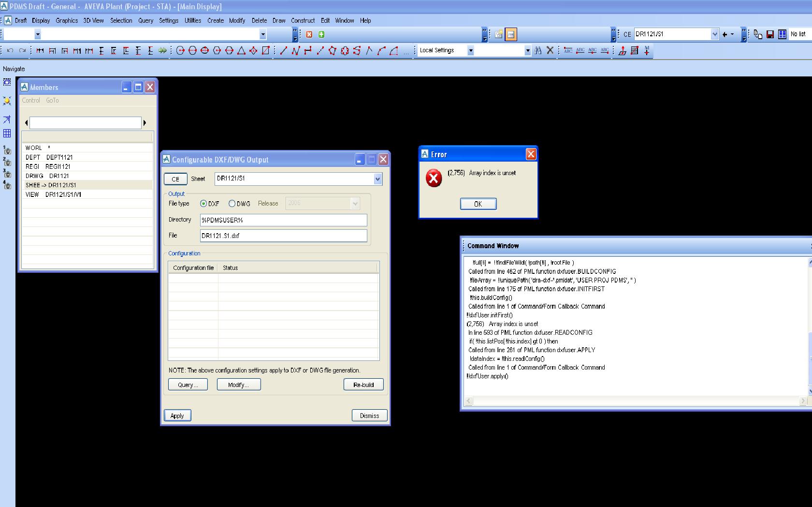This screenshot has height=507, width=812.
Task: Open the GoTo menu in the Members window
Action: (x=52, y=100)
